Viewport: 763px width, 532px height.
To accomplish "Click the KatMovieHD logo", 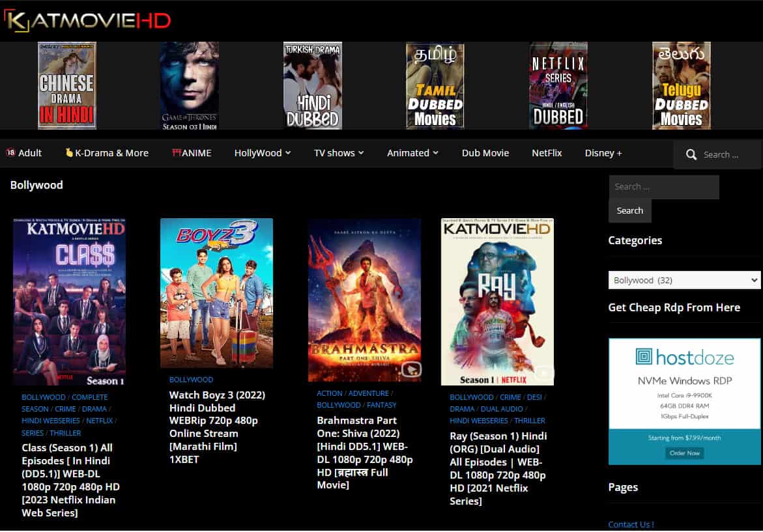I will (x=87, y=20).
